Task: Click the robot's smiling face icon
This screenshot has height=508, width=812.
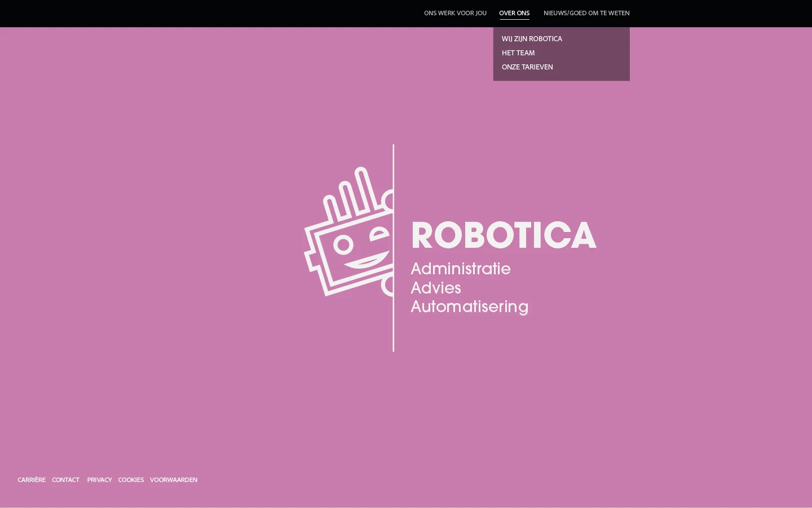Action: click(x=350, y=248)
